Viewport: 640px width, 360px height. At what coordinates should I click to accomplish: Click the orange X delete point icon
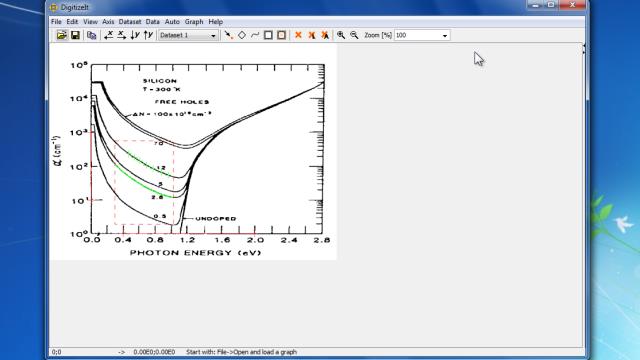[298, 35]
